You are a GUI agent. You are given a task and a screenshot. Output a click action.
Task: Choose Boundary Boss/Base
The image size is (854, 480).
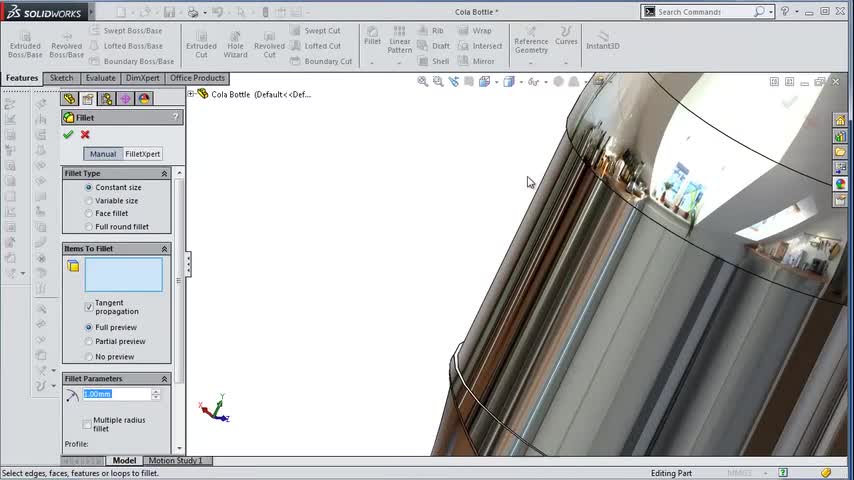point(132,61)
